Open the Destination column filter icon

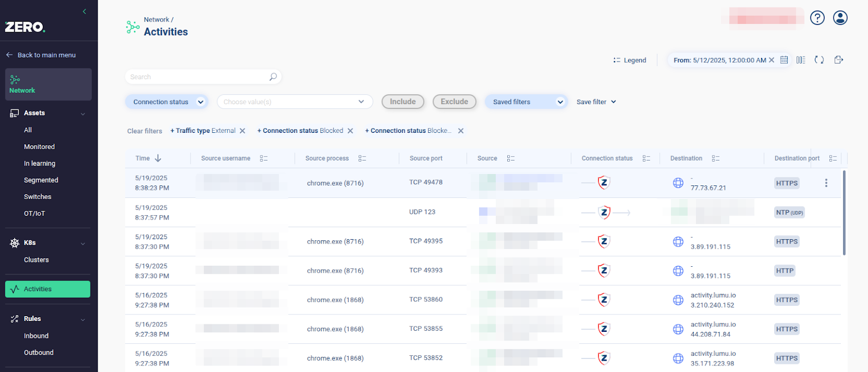716,158
